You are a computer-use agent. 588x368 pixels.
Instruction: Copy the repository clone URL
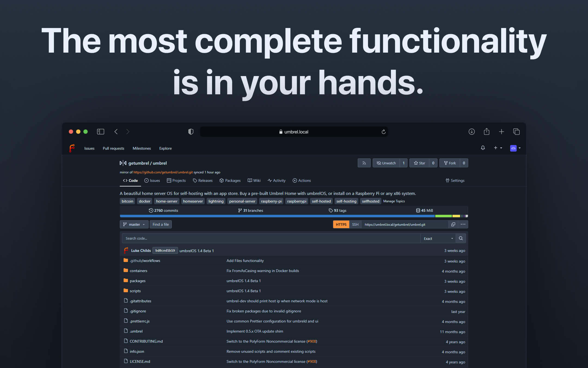[x=453, y=224]
